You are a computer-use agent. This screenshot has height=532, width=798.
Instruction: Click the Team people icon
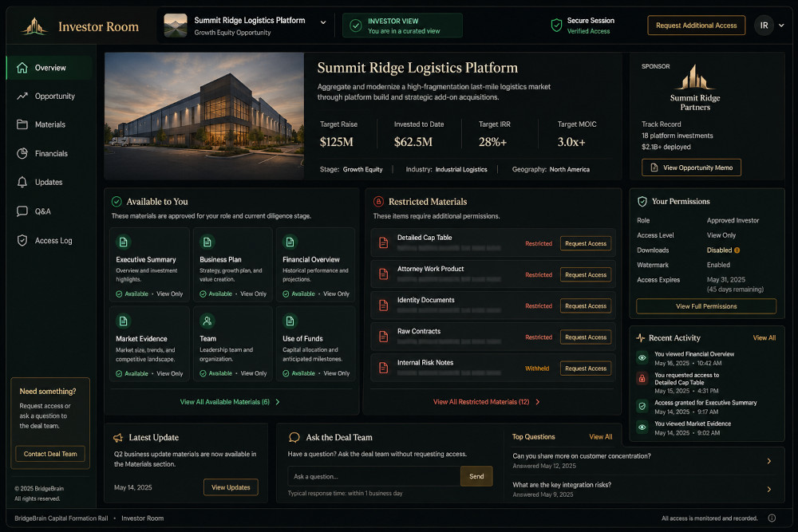coord(207,321)
